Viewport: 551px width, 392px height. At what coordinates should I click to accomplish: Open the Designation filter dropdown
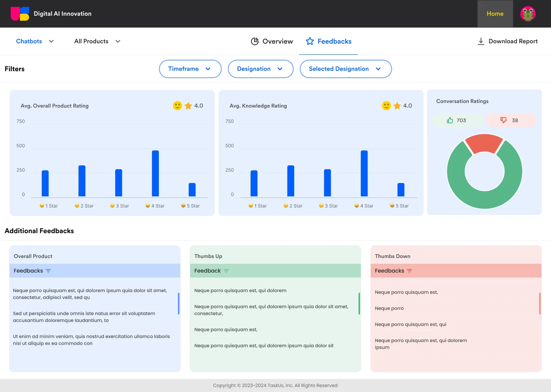coord(261,69)
